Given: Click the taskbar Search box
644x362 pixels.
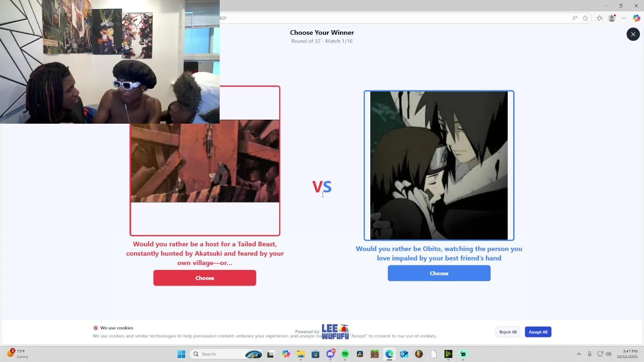Looking at the screenshot, I should tap(226, 354).
